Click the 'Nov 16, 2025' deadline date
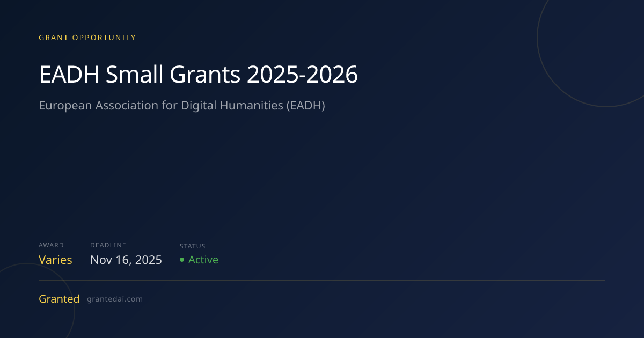 point(126,260)
